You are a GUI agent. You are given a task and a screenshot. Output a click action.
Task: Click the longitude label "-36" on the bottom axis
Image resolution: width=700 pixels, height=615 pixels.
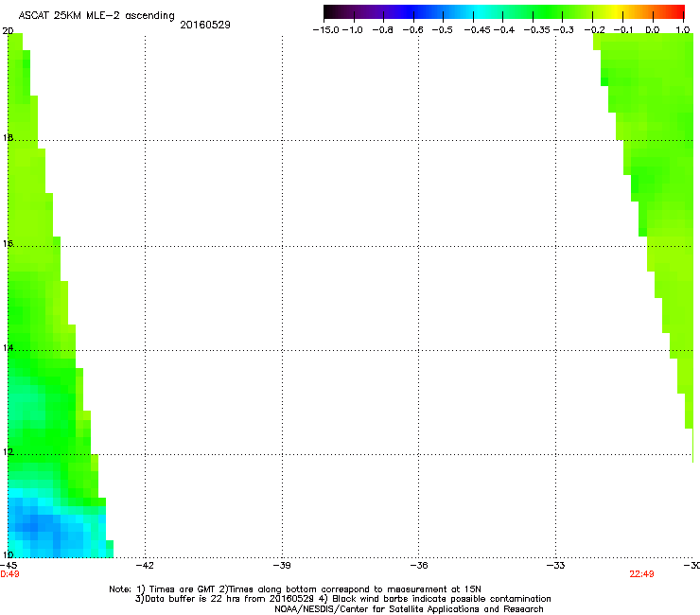tap(419, 566)
